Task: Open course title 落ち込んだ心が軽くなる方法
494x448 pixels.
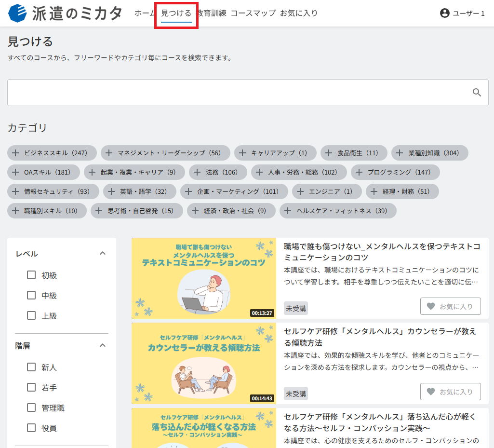Action: point(380,422)
